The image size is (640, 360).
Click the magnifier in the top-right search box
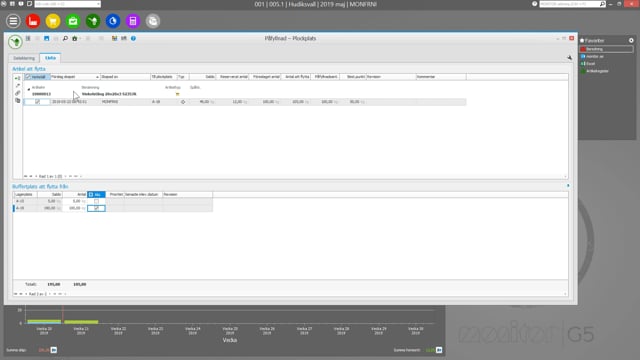click(x=602, y=4)
